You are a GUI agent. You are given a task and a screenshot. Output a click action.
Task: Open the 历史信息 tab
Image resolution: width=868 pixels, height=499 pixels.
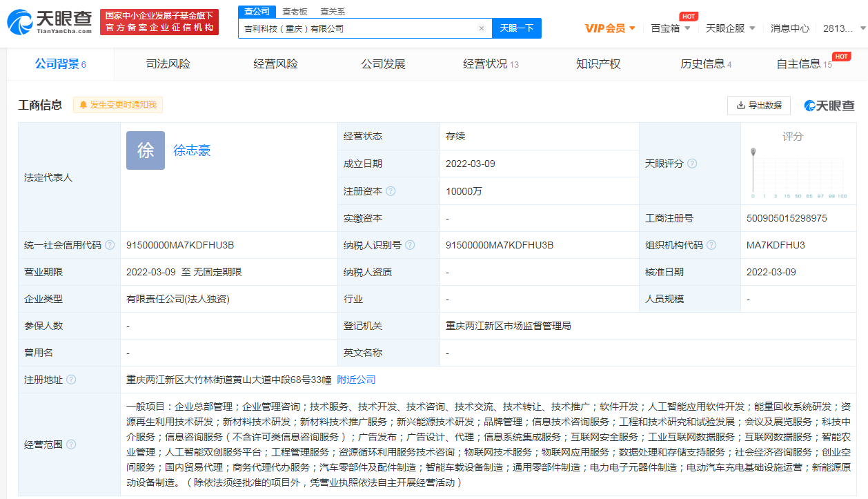[706, 64]
